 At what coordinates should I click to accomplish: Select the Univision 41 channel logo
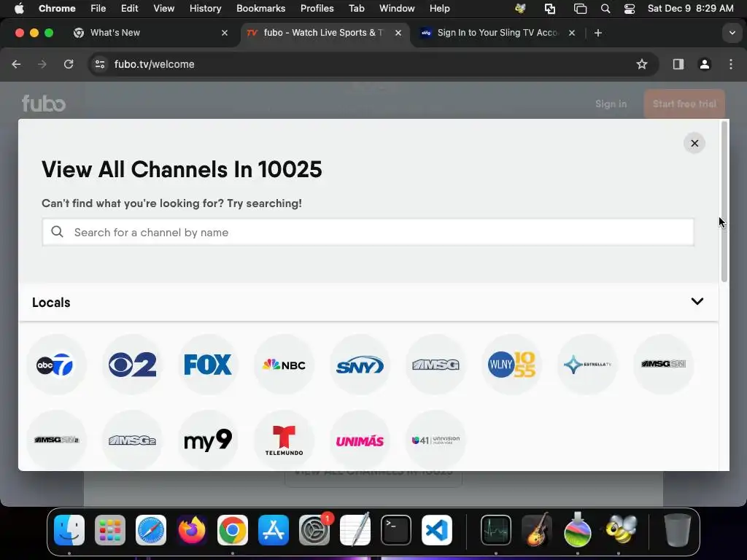[436, 440]
